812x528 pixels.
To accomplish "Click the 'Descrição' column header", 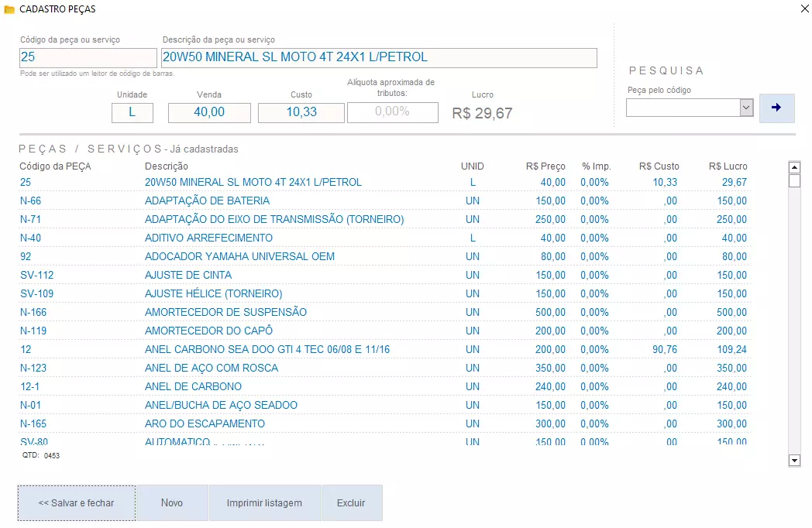I will (x=167, y=166).
